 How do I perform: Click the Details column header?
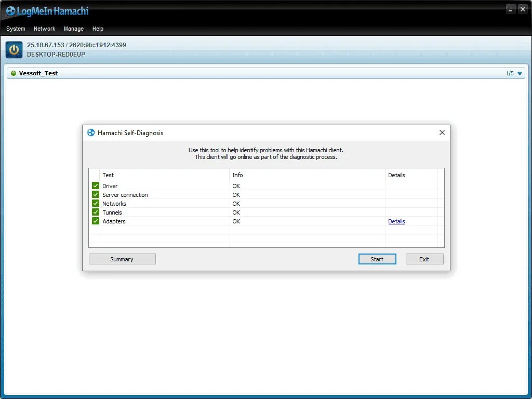pyautogui.click(x=411, y=175)
